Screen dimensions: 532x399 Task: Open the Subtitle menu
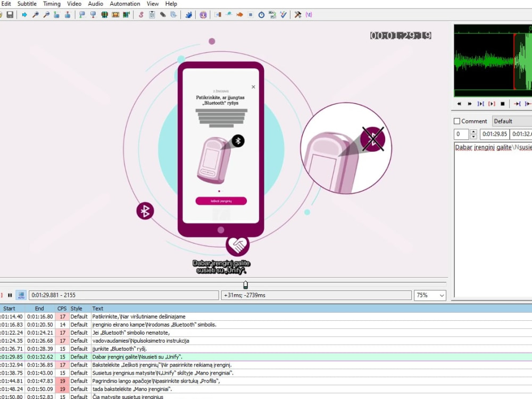pyautogui.click(x=27, y=4)
